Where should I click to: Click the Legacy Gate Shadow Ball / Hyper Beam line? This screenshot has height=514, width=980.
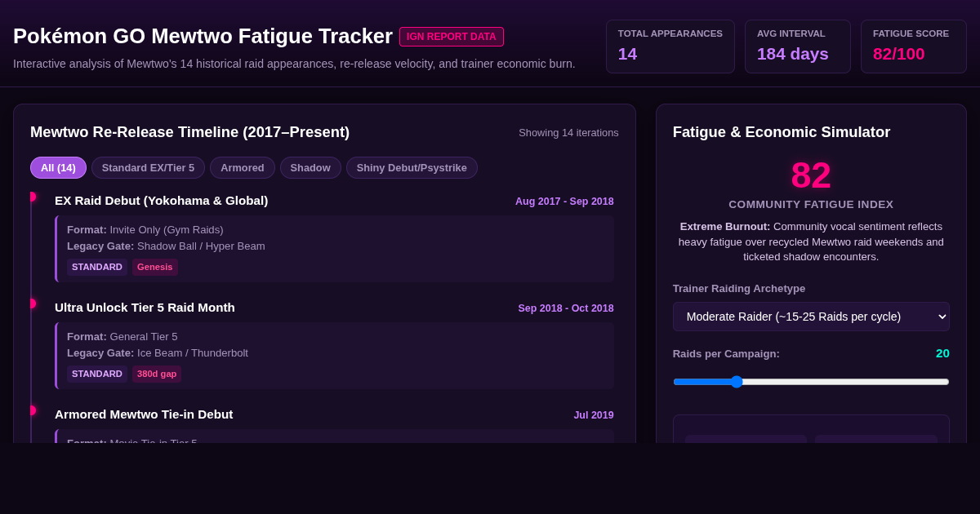[x=166, y=246]
